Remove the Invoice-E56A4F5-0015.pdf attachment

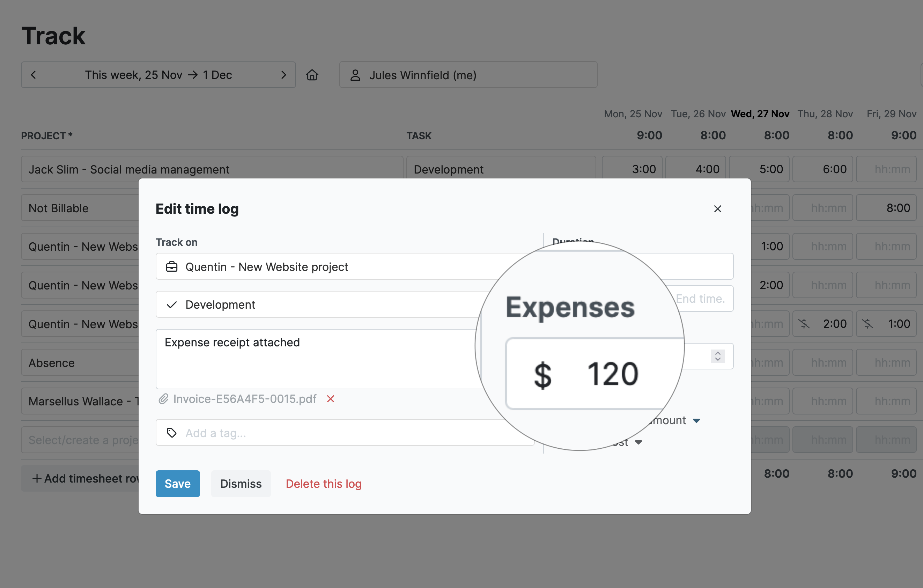[x=330, y=399]
